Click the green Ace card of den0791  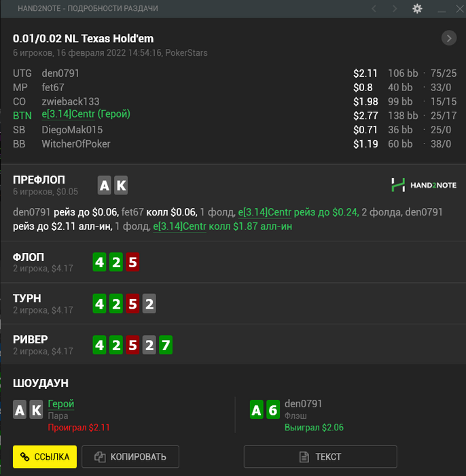pyautogui.click(x=257, y=409)
